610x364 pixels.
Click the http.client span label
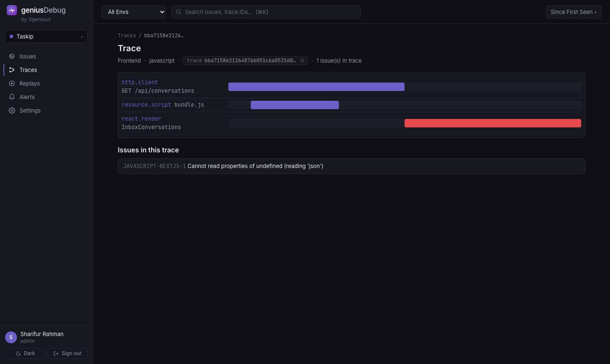(x=140, y=82)
